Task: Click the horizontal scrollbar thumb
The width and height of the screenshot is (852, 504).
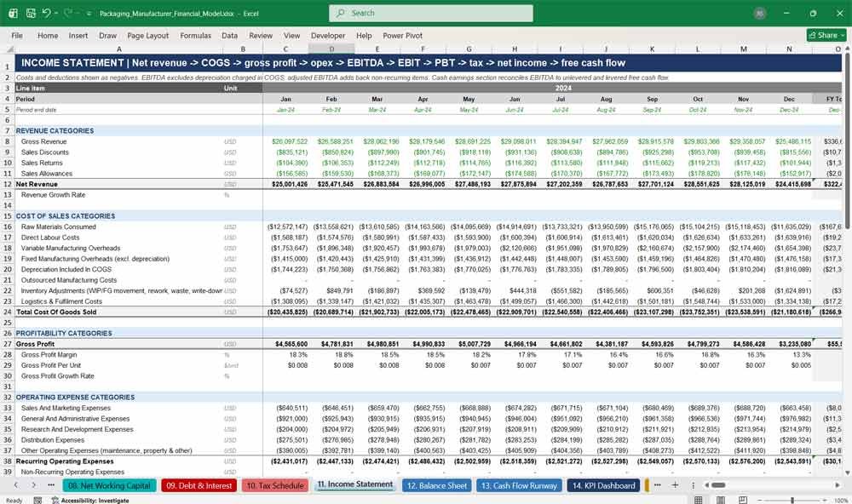Action: (x=718, y=485)
